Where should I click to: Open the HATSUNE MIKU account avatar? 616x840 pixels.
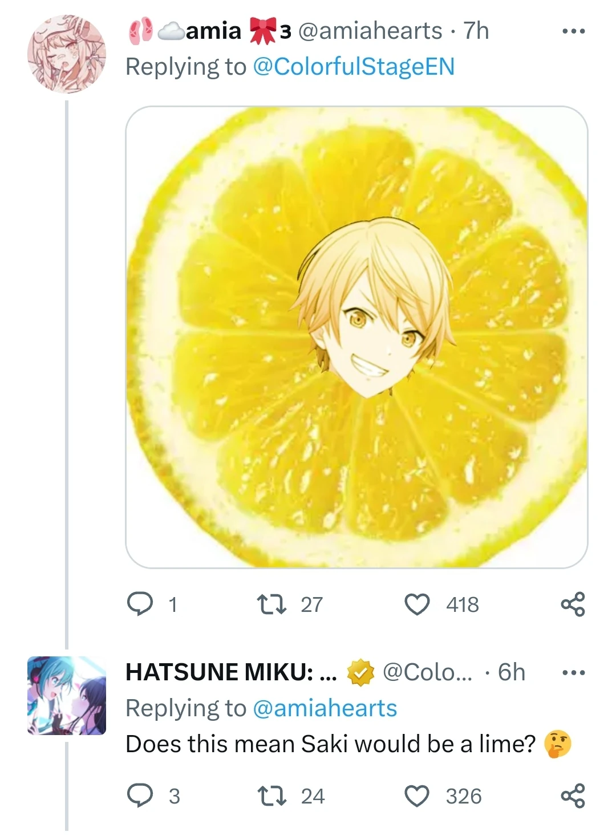(67, 695)
